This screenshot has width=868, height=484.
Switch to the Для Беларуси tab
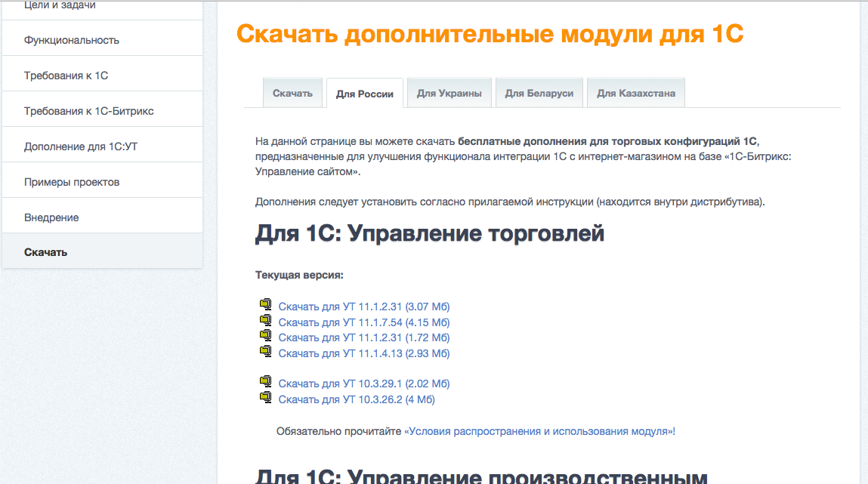(539, 92)
